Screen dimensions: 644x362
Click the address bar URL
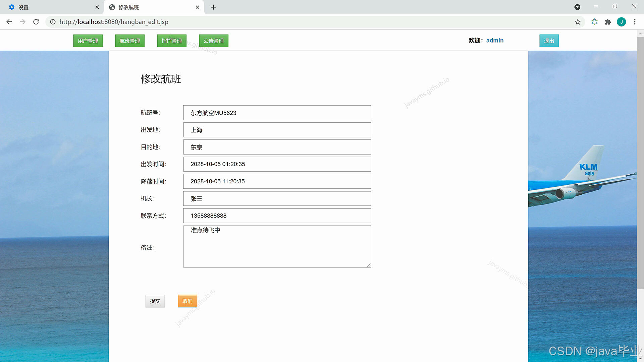(x=114, y=22)
